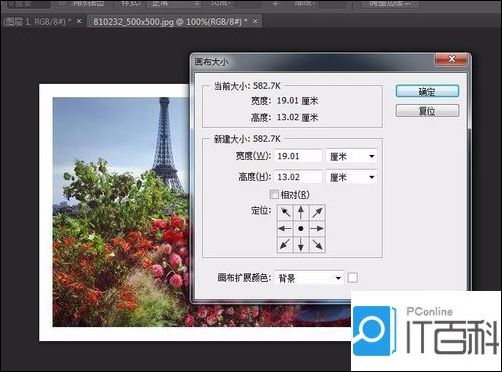Anchor canvas to the bottom-left arrow
502x372 pixels.
pyautogui.click(x=285, y=244)
